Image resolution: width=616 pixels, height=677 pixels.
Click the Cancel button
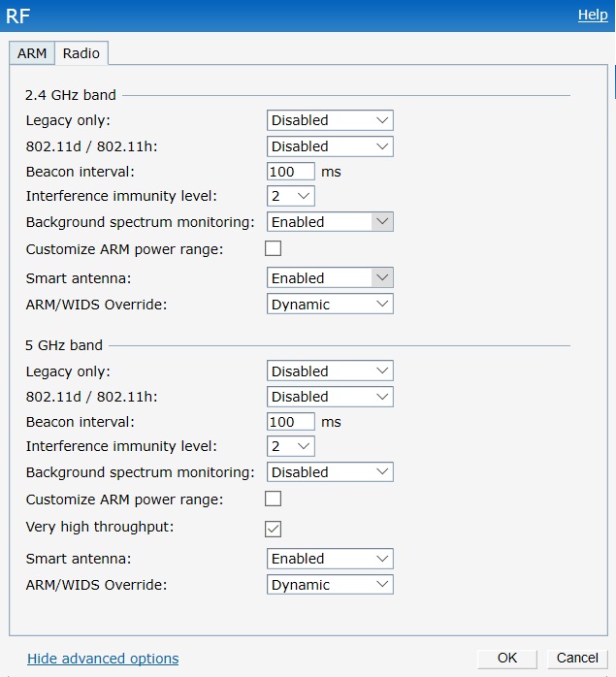click(577, 658)
